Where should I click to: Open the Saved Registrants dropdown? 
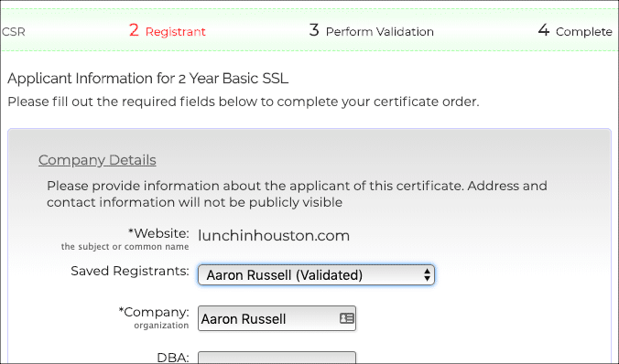point(316,275)
